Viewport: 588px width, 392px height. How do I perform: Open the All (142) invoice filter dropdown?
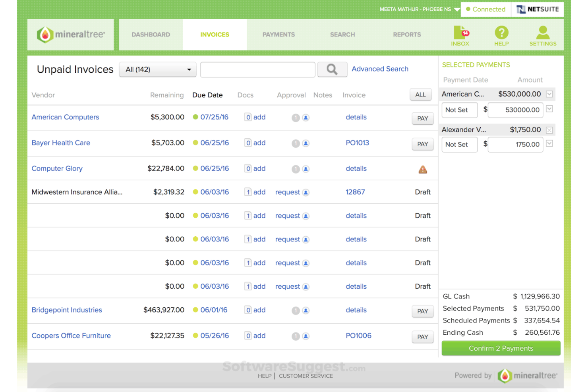coord(157,69)
